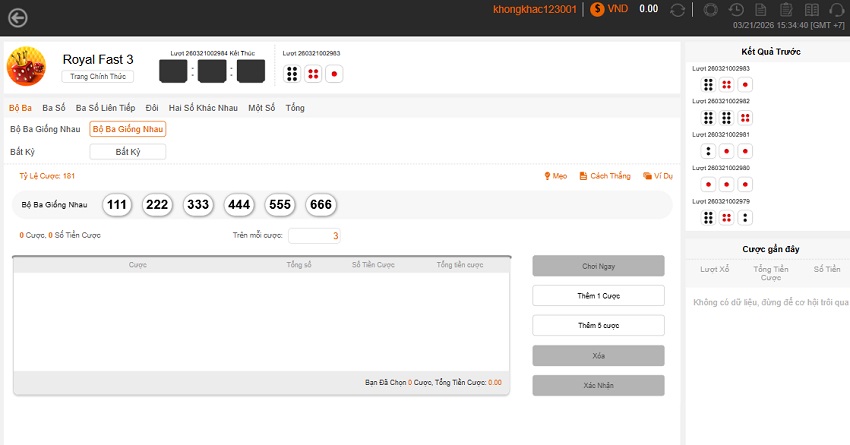
Task: Switch to the Một Số tab
Action: click(x=261, y=108)
